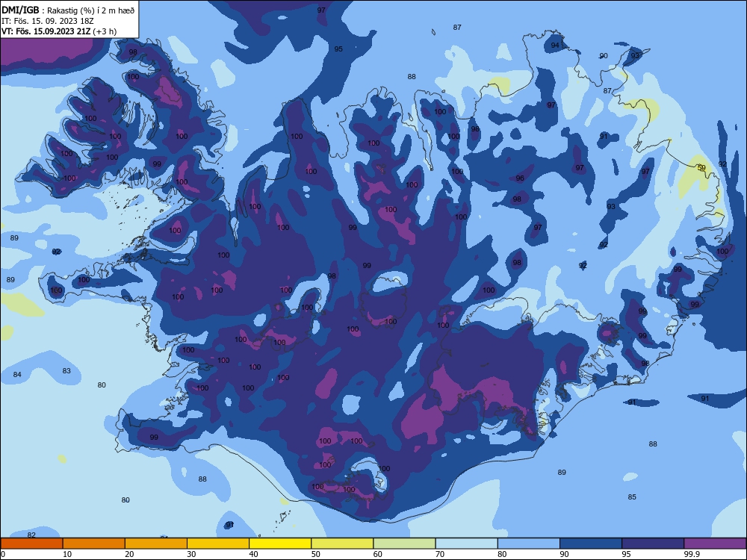Click the light orange 20–30 legend swatch
Image resolution: width=747 pixels, height=560 pixels.
(x=156, y=544)
